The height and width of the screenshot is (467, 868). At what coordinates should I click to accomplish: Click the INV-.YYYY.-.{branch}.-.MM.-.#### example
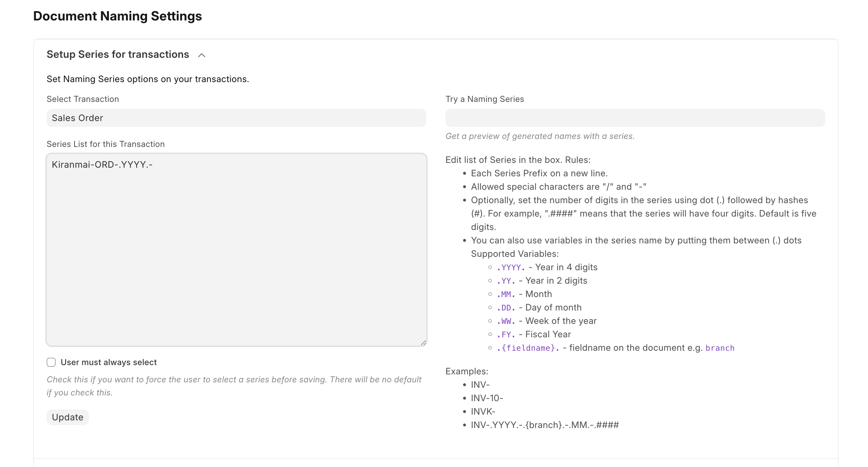(545, 425)
